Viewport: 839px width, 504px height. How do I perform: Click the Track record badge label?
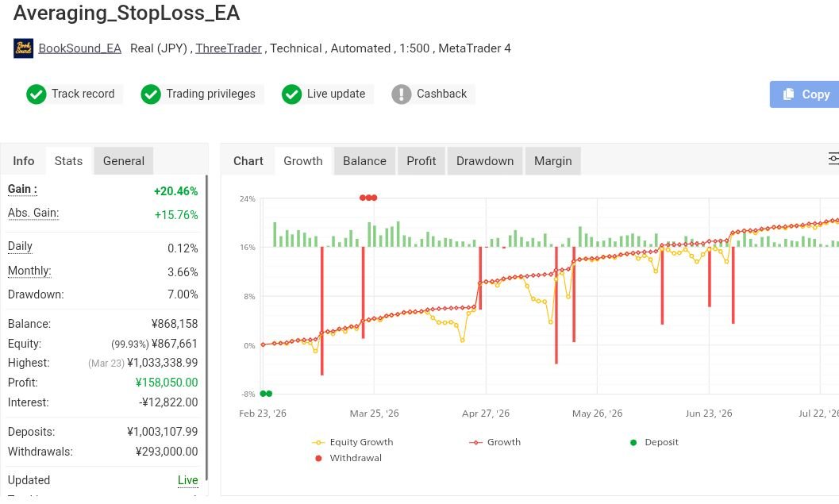[x=83, y=94]
